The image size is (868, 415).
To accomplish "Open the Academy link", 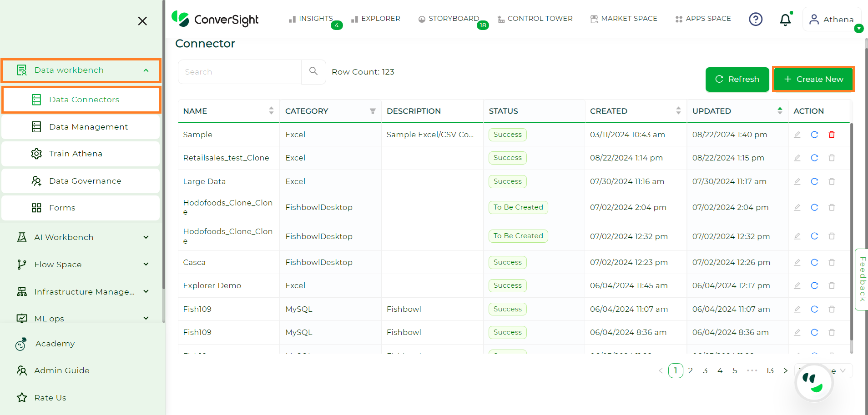I will [45, 344].
